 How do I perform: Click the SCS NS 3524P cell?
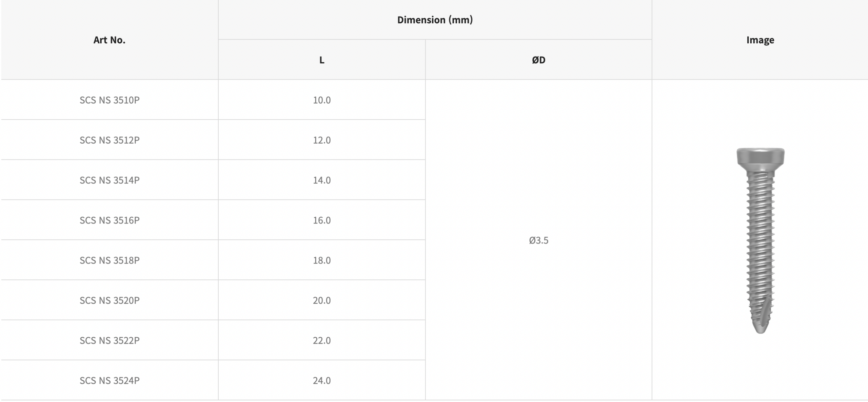(110, 380)
